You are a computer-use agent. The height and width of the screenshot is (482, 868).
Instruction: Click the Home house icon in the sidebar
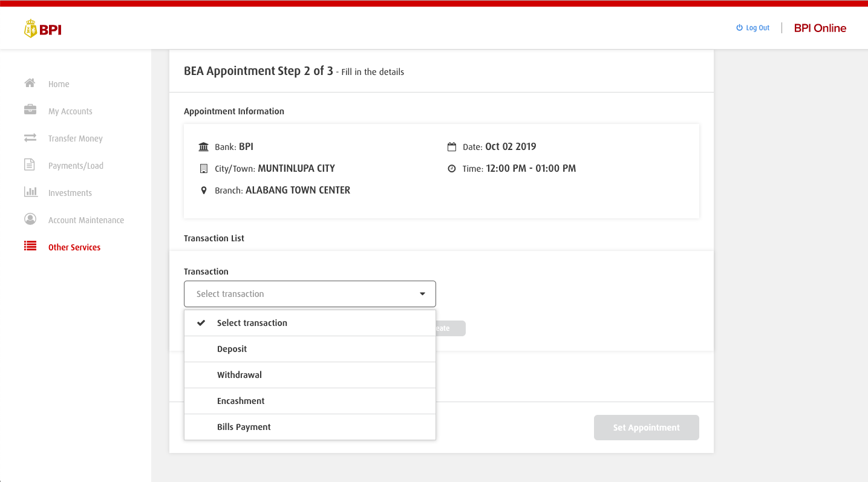pyautogui.click(x=30, y=83)
